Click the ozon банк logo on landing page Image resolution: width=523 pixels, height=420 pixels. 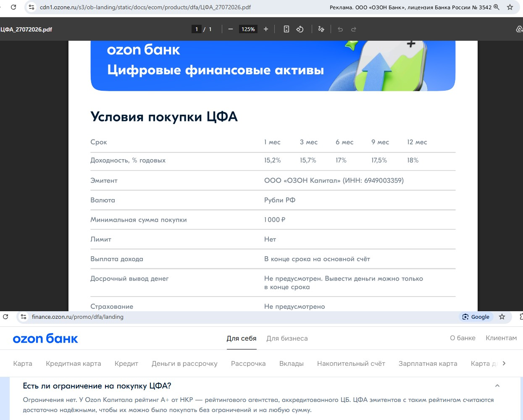click(45, 339)
